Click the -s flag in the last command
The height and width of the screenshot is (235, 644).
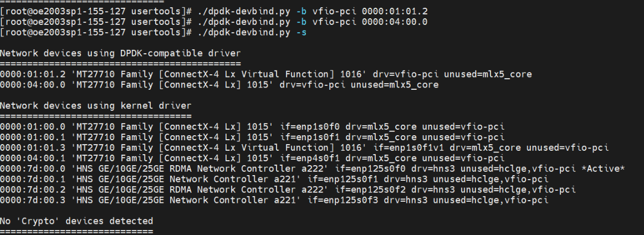point(302,33)
